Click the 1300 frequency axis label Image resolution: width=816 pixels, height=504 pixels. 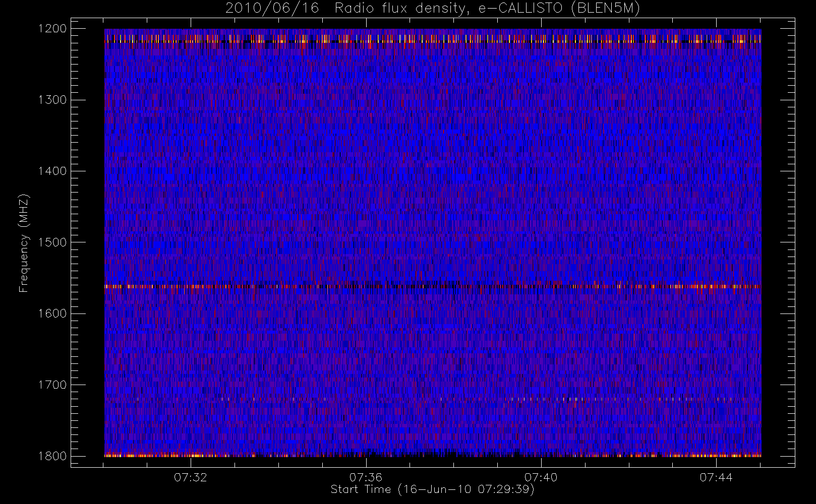coord(52,100)
